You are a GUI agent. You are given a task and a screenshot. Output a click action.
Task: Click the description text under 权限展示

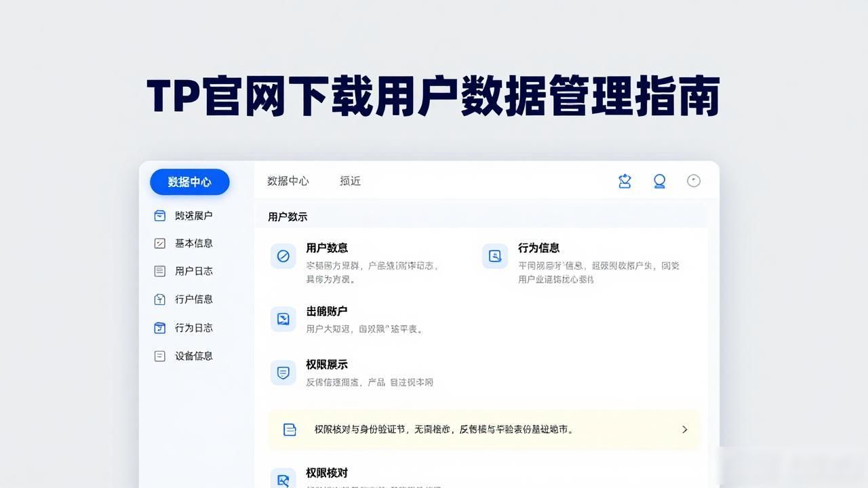coord(370,382)
